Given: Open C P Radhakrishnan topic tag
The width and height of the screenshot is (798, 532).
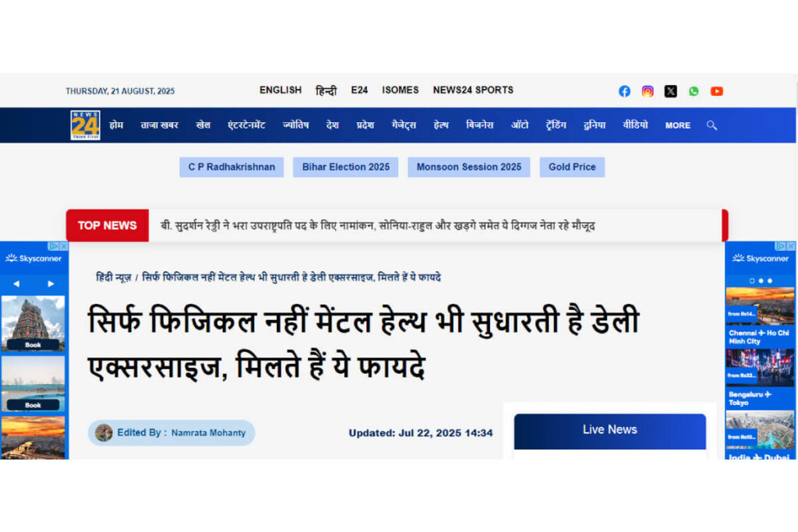Looking at the screenshot, I should 231,167.
